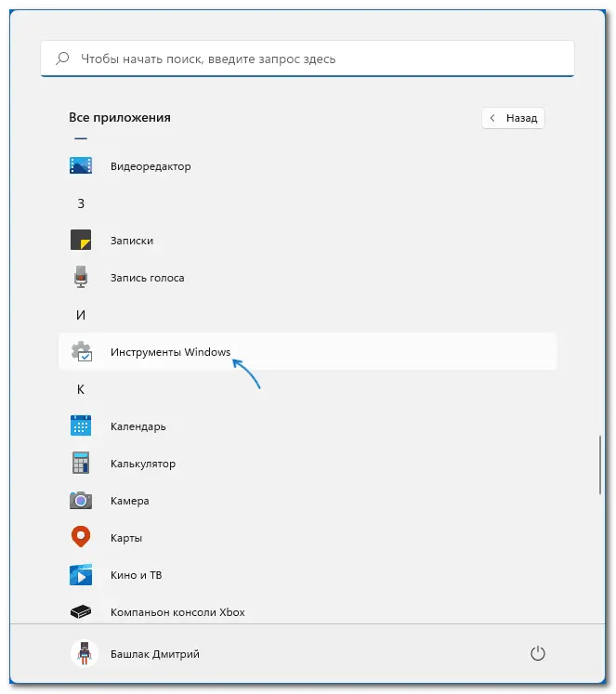Launch the Камера app icon

[x=81, y=501]
